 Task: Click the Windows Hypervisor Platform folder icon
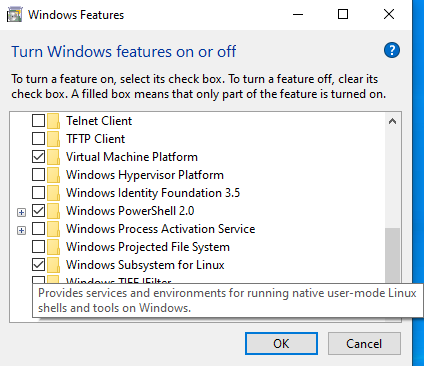53,175
